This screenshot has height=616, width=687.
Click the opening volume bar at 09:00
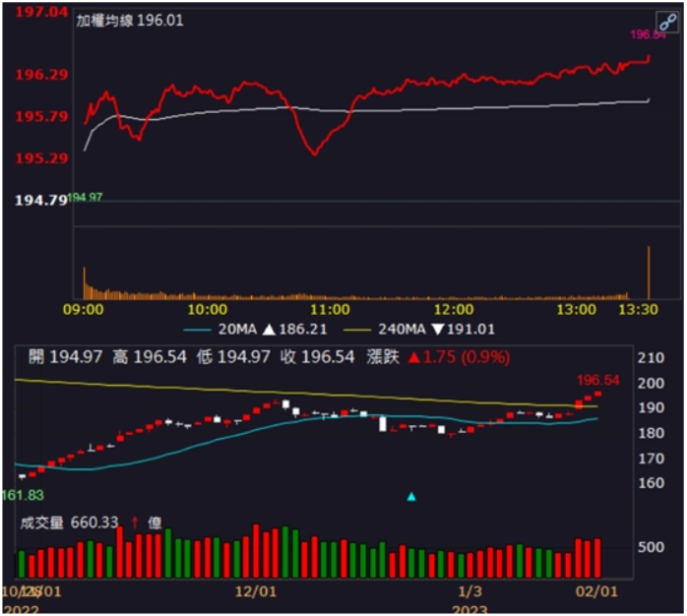click(x=84, y=283)
